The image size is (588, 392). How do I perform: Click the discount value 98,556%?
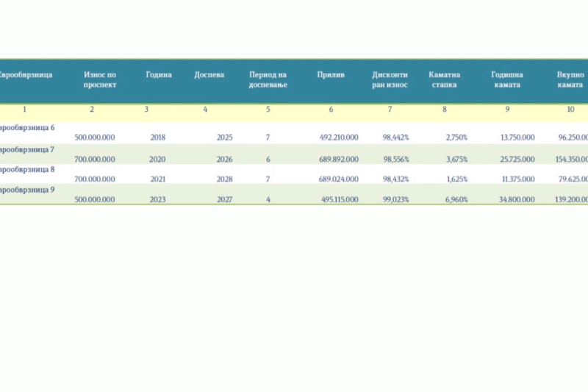point(396,160)
